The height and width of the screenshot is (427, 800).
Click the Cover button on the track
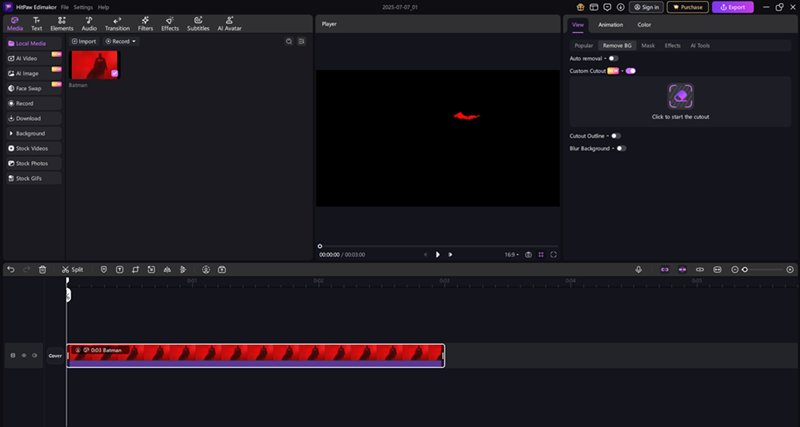[55, 356]
